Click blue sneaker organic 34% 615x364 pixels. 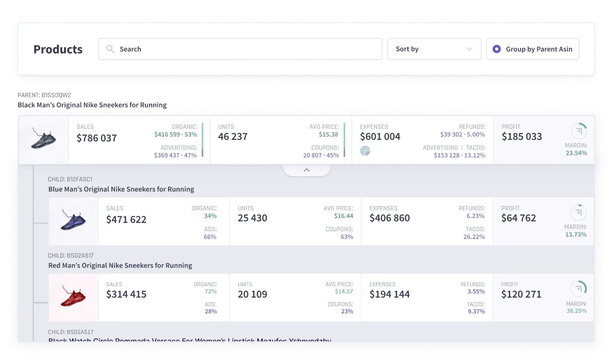210,216
